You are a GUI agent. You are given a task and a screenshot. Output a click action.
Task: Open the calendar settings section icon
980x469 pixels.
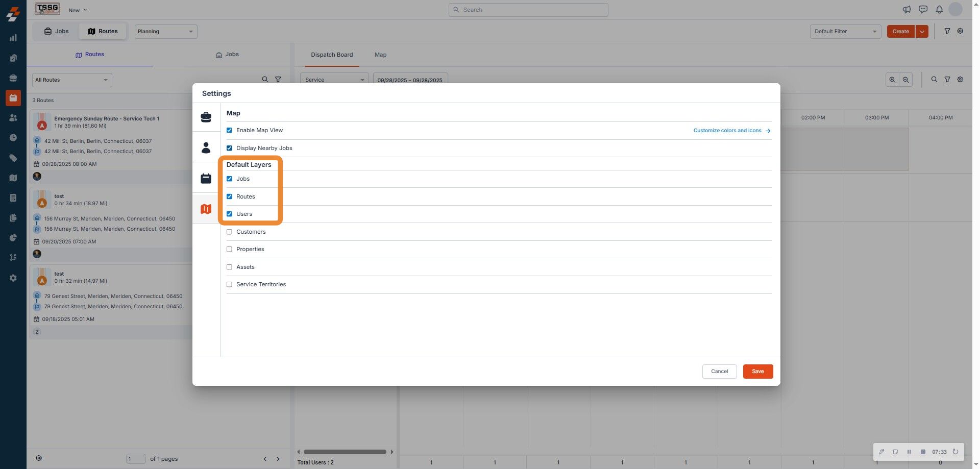coord(206,178)
